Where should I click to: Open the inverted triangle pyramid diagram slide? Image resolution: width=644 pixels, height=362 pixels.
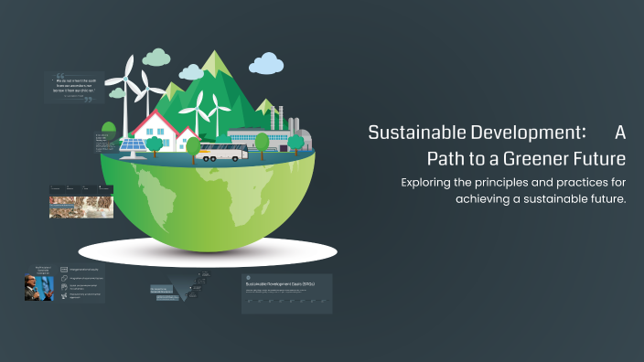181,286
